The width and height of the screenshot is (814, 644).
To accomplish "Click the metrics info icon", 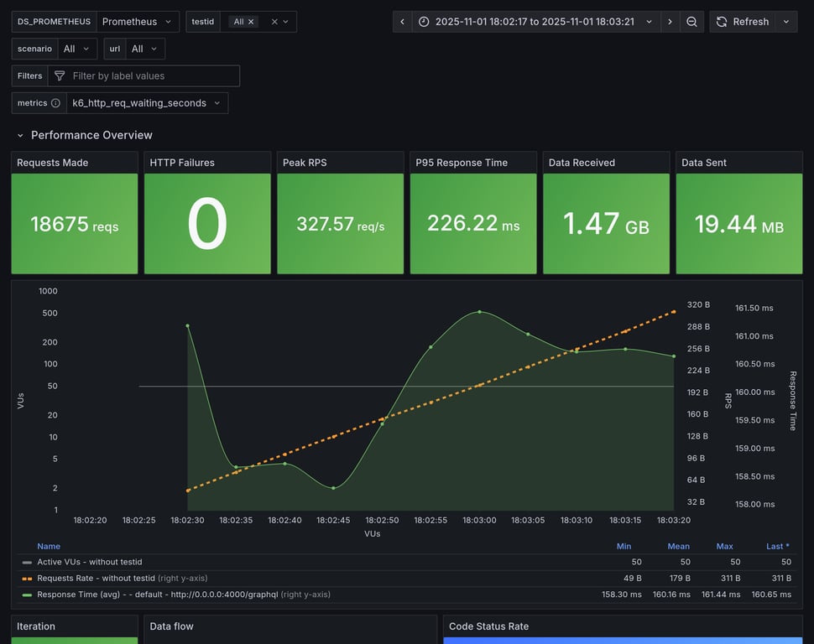I will (55, 103).
